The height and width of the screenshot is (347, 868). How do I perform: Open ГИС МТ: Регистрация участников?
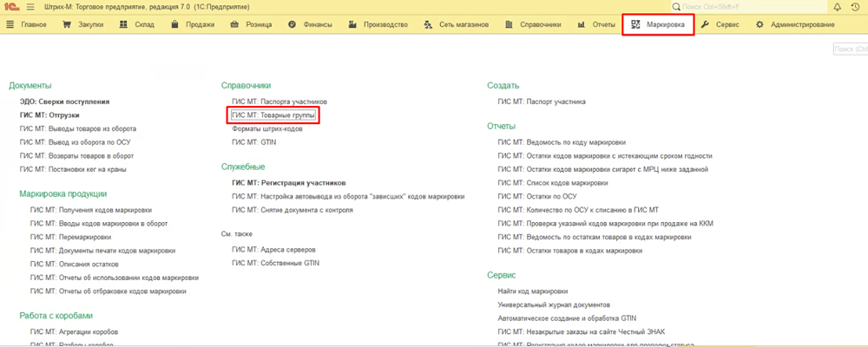pyautogui.click(x=289, y=183)
